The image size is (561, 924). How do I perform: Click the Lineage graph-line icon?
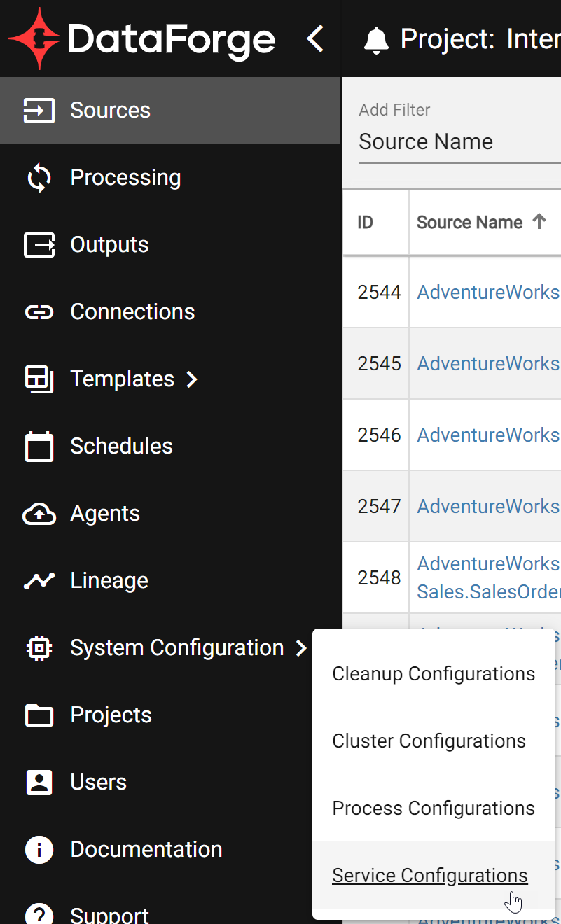(x=39, y=581)
